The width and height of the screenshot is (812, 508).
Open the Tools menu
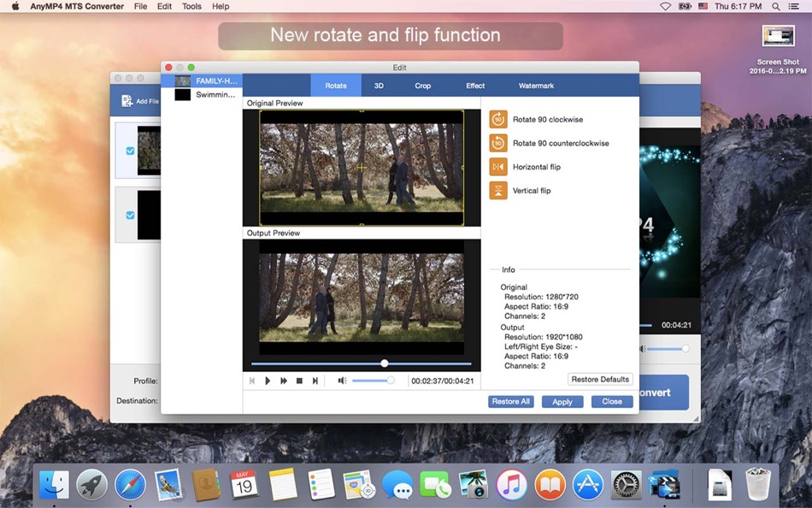coord(191,6)
